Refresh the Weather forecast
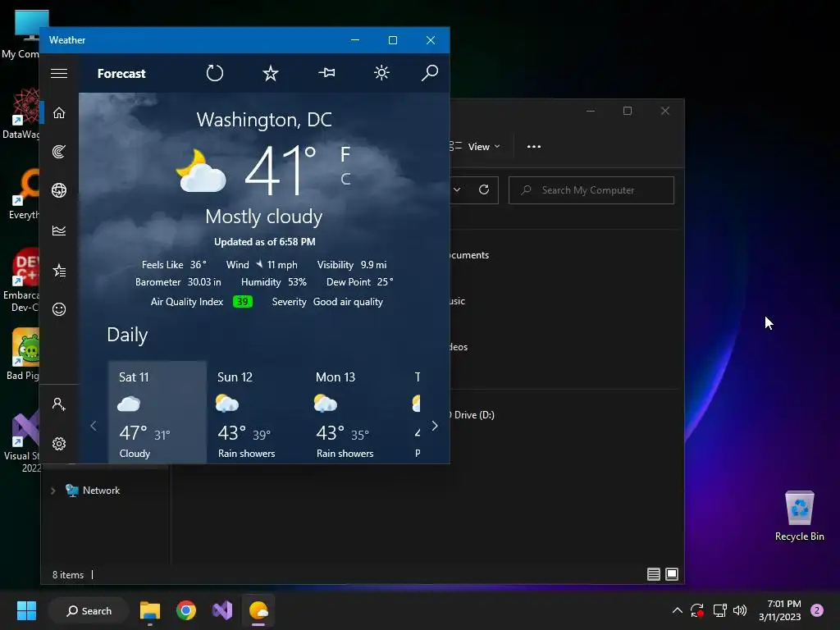The image size is (840, 630). [215, 73]
